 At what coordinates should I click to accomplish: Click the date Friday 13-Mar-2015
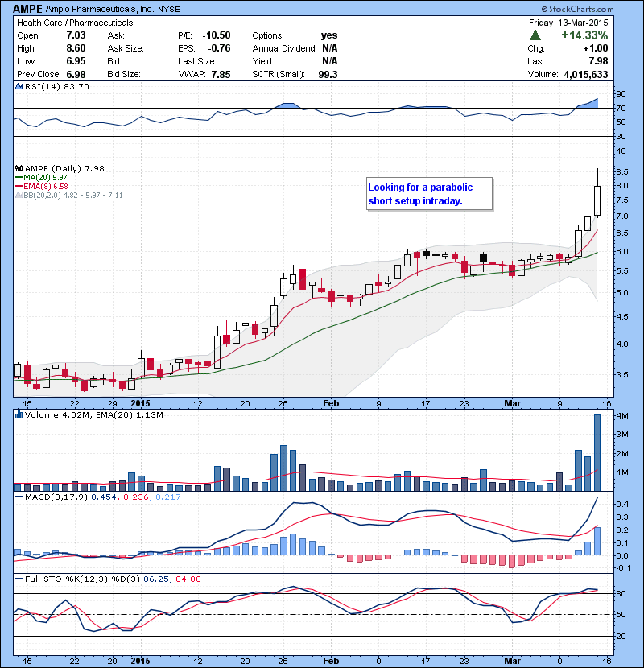[568, 23]
